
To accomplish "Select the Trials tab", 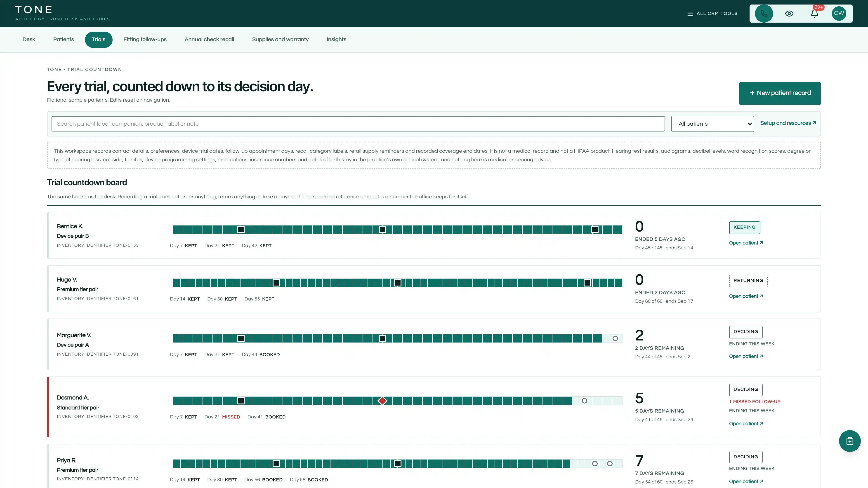I will pos(98,39).
